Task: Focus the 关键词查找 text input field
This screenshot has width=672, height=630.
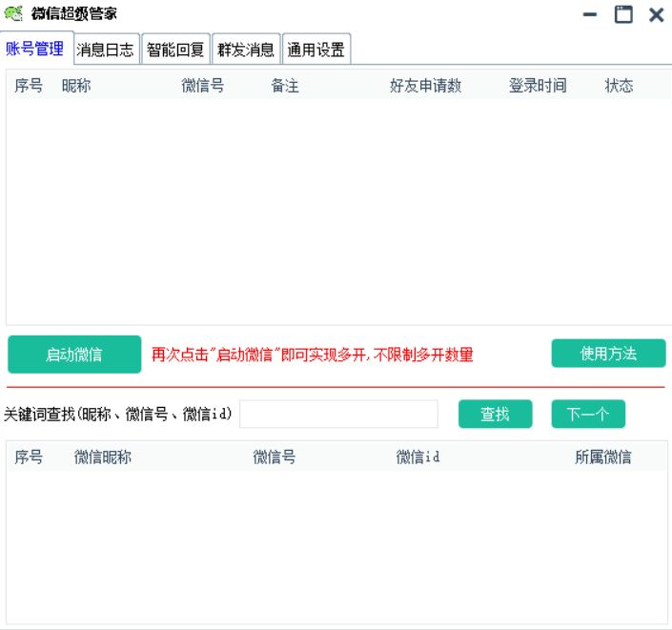Action: click(338, 415)
